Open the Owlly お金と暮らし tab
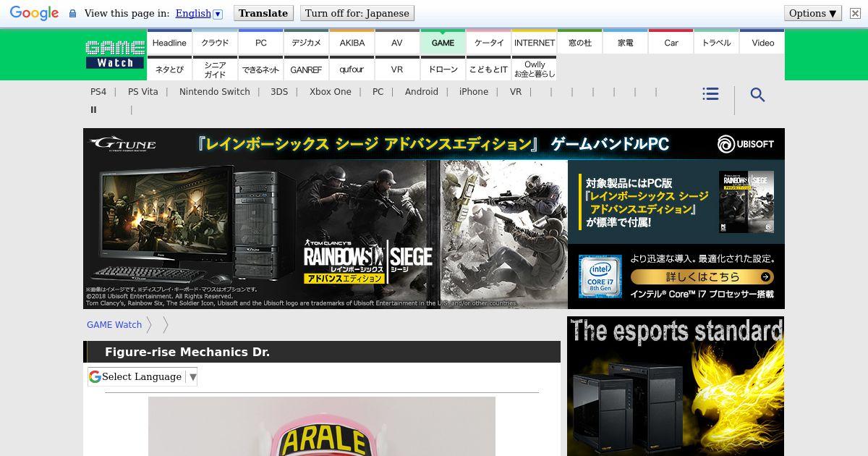 click(535, 69)
